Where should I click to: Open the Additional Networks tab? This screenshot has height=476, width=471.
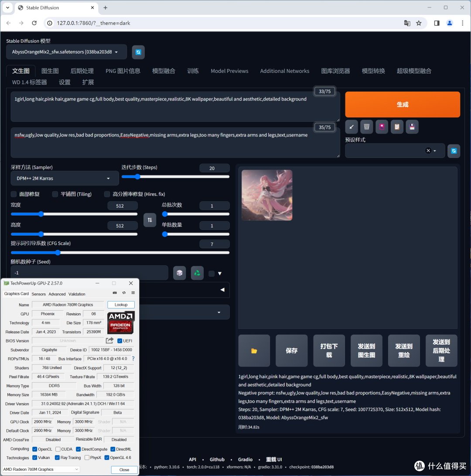pyautogui.click(x=285, y=71)
